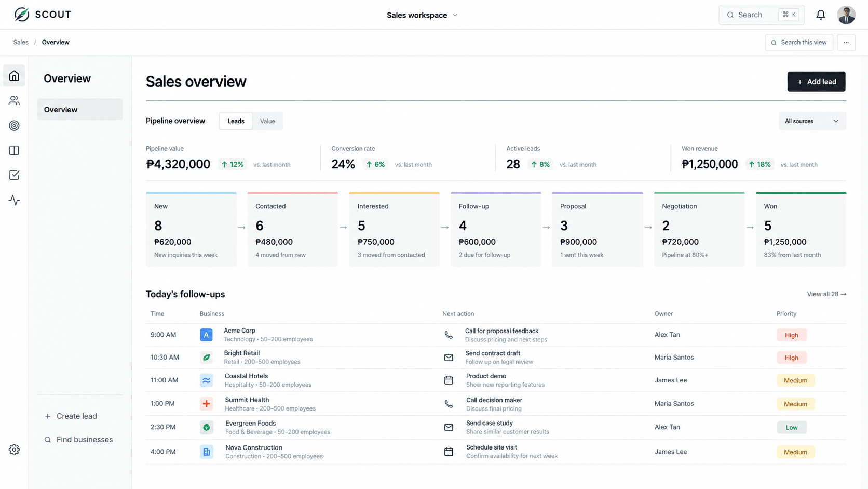Open the more options ellipsis menu
868x489 pixels.
846,43
